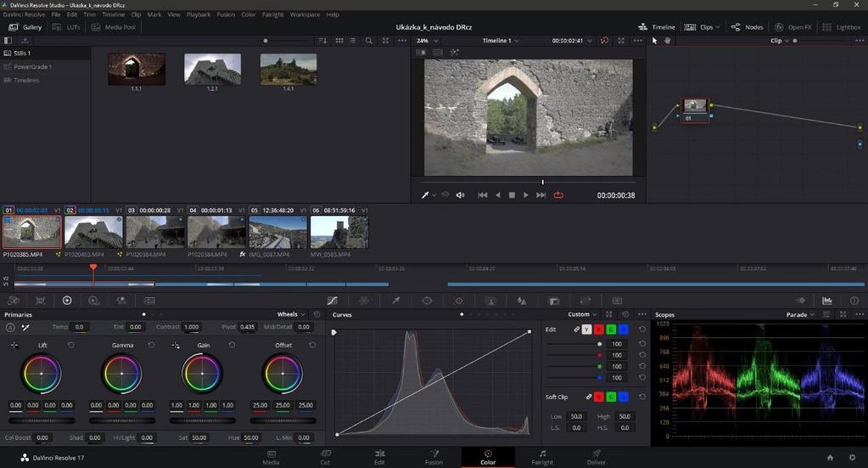Toggle loop playback in viewer
This screenshot has width=868, height=468.
pos(558,195)
